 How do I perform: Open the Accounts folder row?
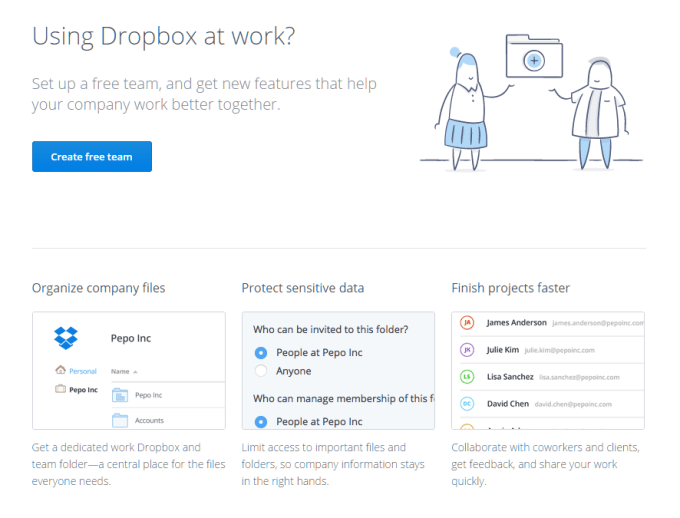(168, 419)
